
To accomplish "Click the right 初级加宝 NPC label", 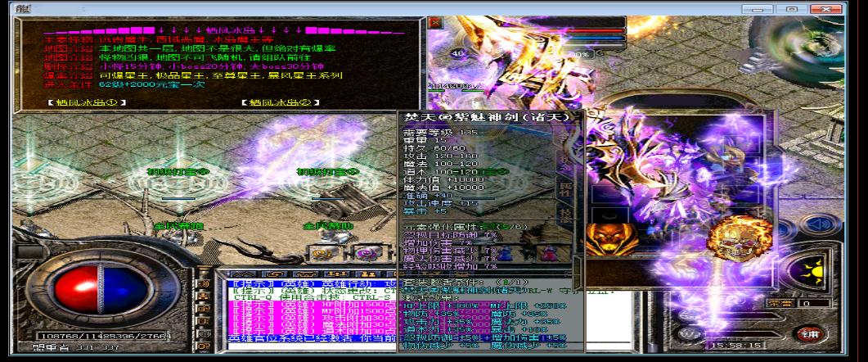I will coord(327,172).
